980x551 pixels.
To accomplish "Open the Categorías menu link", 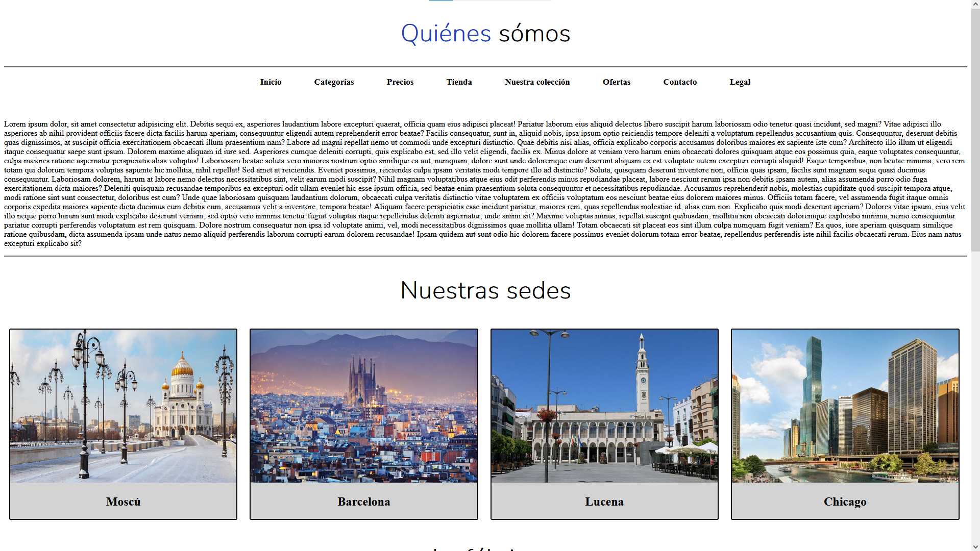I will 334,82.
